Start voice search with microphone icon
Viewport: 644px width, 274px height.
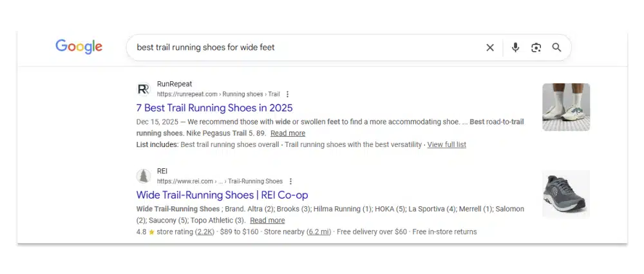tap(515, 47)
